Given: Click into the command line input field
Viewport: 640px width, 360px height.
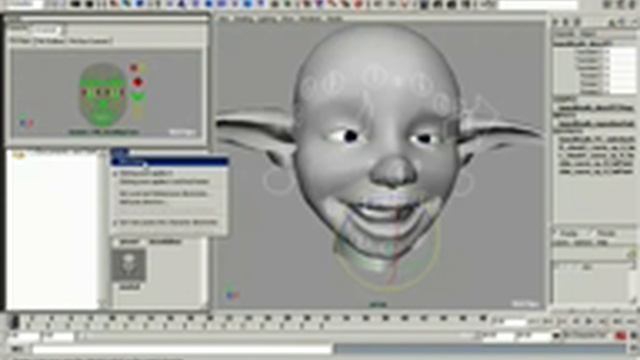Looking at the screenshot, I should 182,349.
